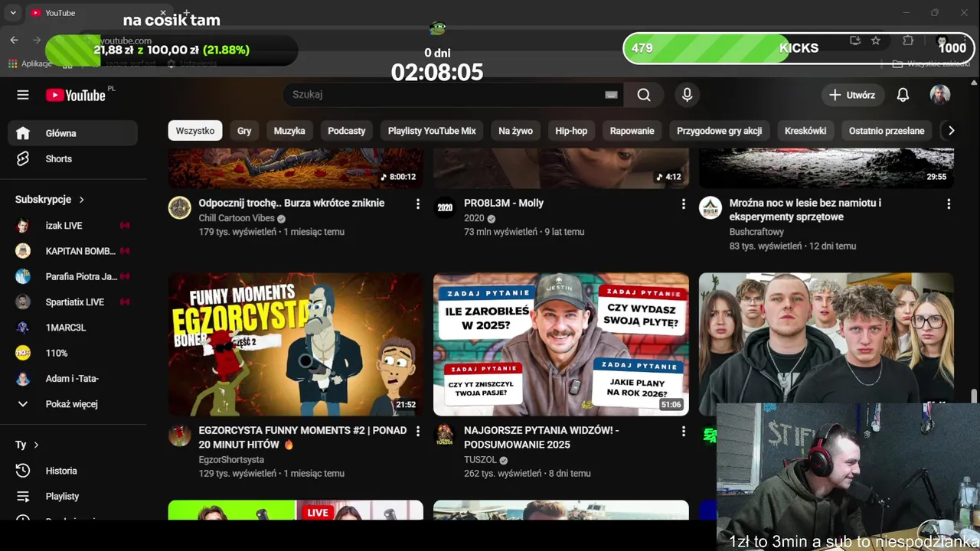980x551 pixels.
Task: Open options menu for PRO8L3M - Molly
Action: (x=683, y=204)
